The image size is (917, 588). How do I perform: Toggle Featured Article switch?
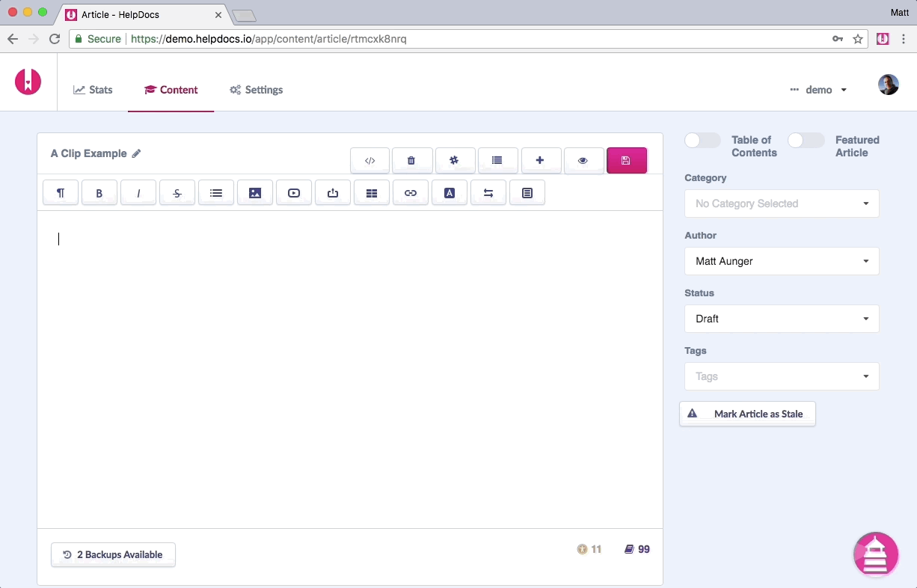pos(806,141)
